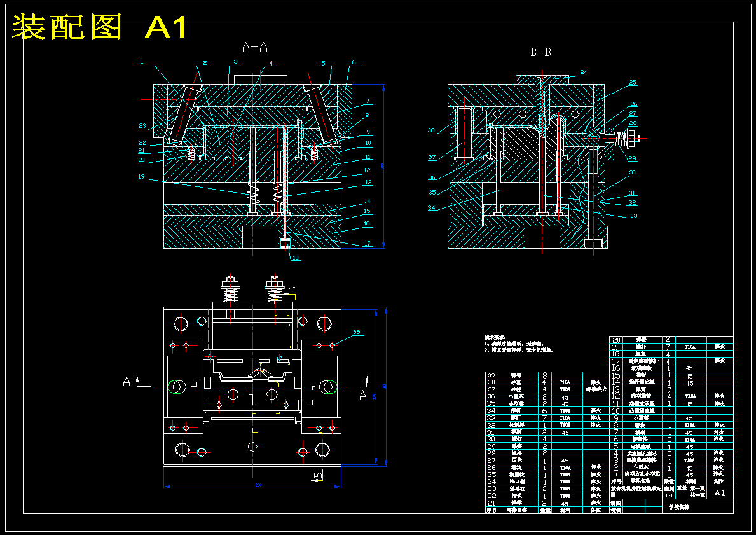The height and width of the screenshot is (535, 756).
Task: Click callout number 3 in section A-A
Action: coord(235,62)
